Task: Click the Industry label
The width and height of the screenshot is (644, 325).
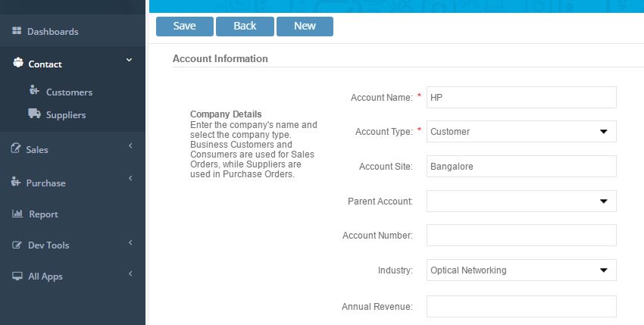Action: click(395, 270)
